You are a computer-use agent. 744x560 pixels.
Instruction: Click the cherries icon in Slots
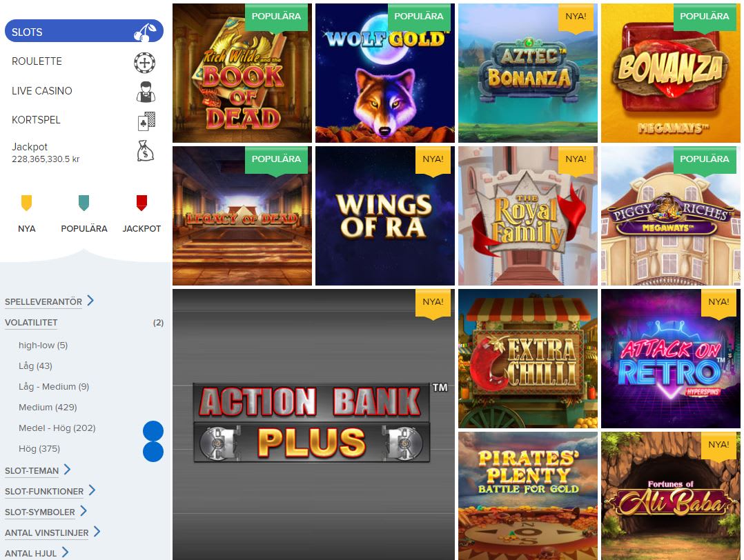(145, 32)
